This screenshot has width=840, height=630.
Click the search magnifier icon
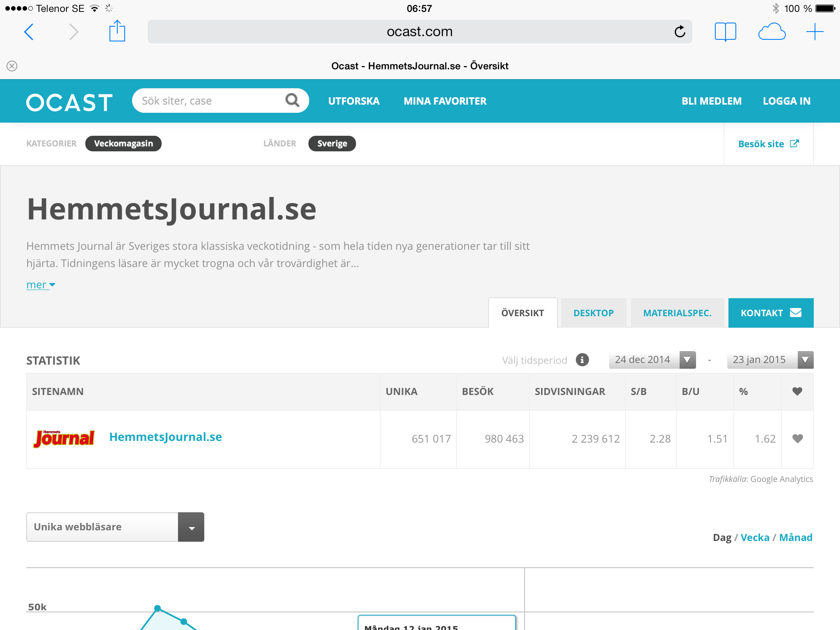pyautogui.click(x=292, y=100)
